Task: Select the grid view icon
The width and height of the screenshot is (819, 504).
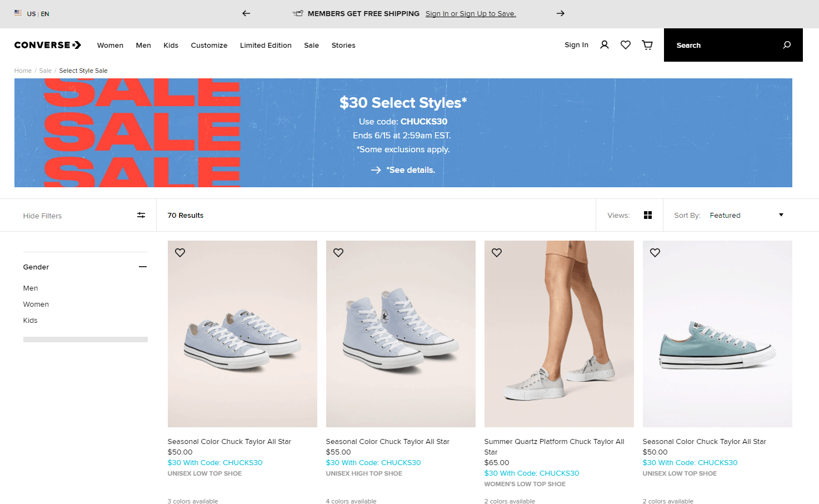Action: point(648,215)
